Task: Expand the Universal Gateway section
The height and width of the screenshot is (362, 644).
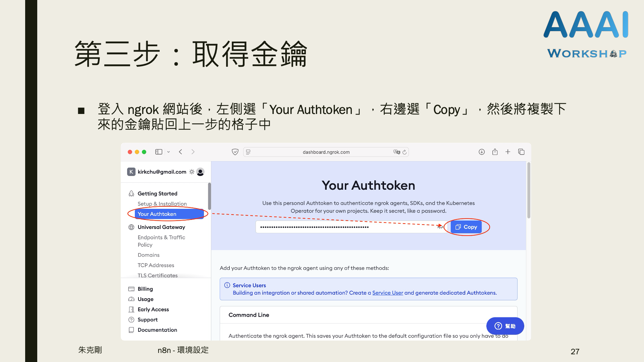Action: pos(161,227)
